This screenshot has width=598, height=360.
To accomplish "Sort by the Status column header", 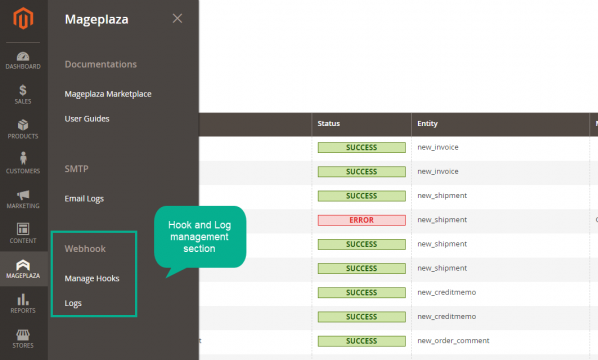I will (x=362, y=124).
